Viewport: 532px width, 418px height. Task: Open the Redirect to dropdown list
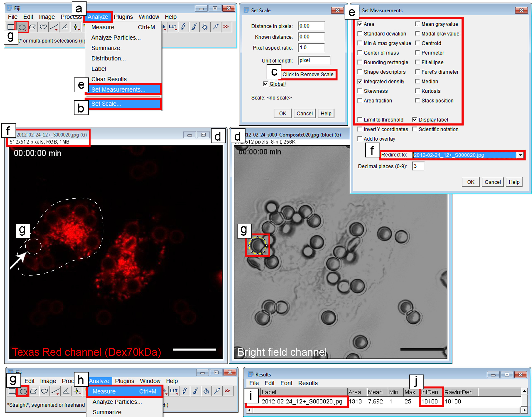pos(520,155)
